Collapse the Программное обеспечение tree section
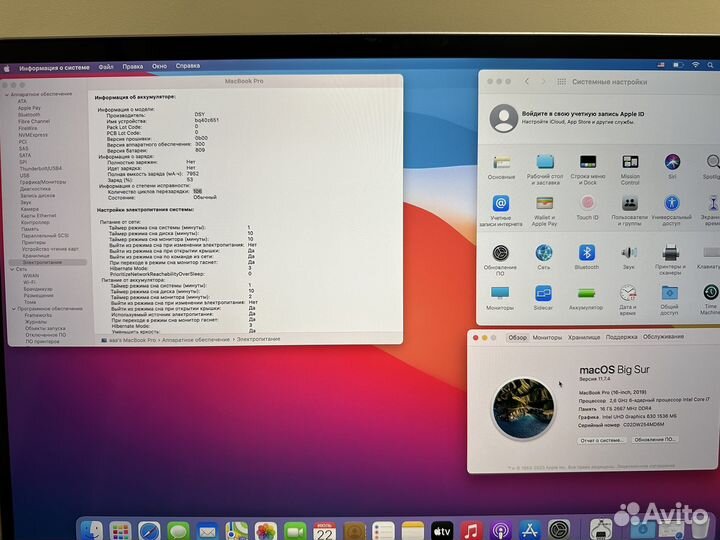 [x=13, y=309]
